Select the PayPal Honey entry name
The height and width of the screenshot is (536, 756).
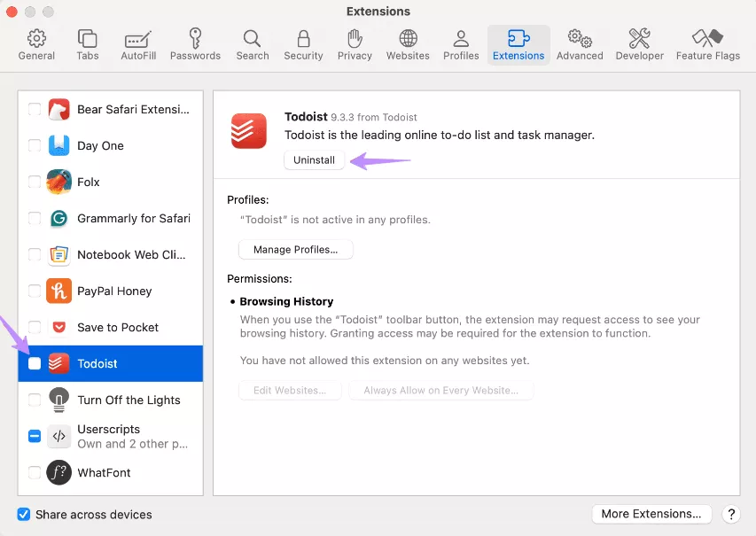click(114, 291)
